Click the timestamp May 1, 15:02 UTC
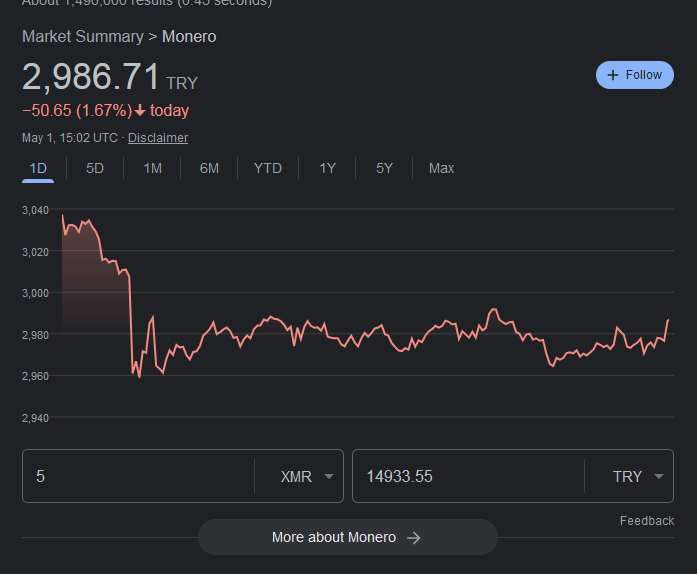The image size is (697, 574). click(x=70, y=138)
